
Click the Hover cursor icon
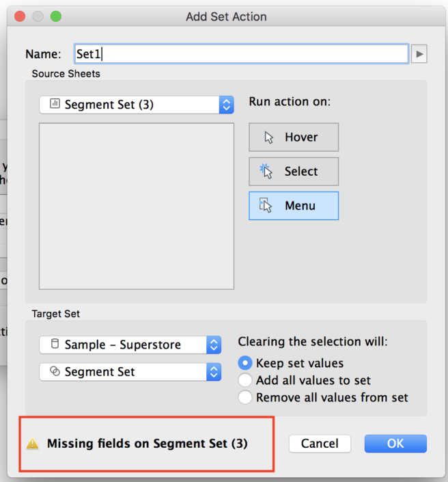(267, 137)
